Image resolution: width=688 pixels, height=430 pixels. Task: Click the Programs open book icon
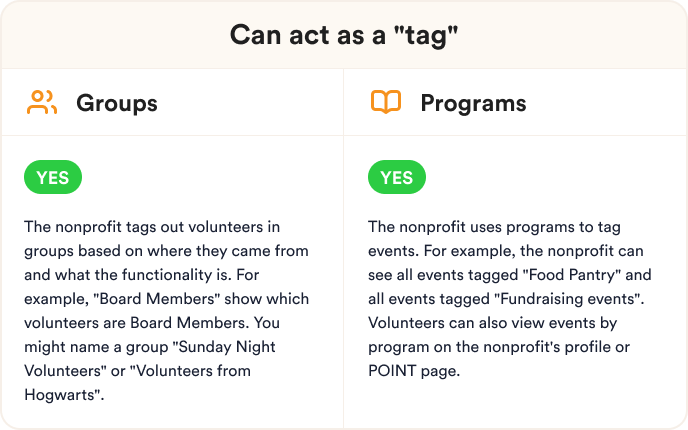point(386,102)
